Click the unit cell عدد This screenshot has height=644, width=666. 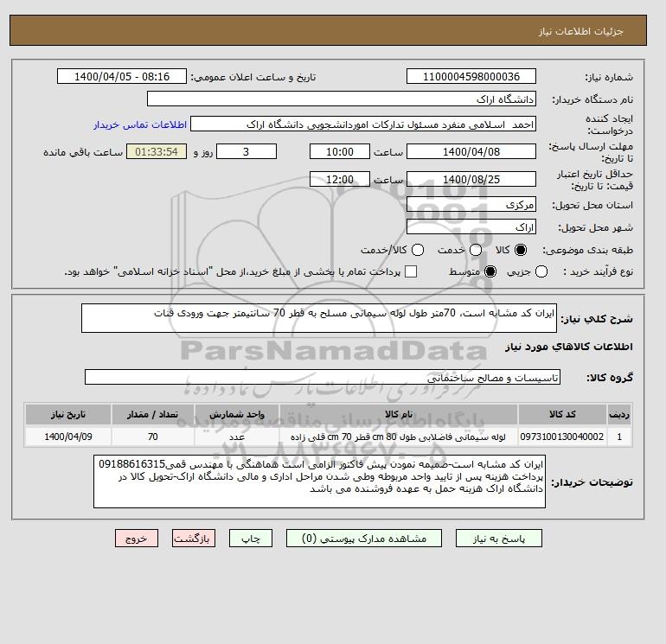[x=237, y=437]
